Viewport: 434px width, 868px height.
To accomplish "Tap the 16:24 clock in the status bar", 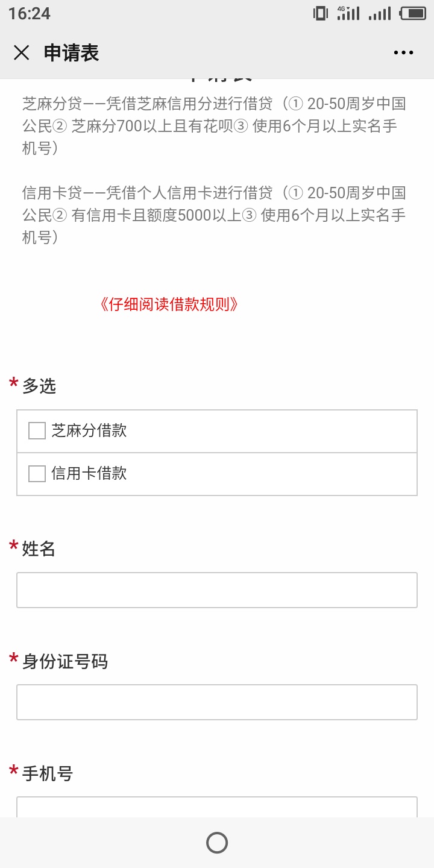I will pos(29,13).
